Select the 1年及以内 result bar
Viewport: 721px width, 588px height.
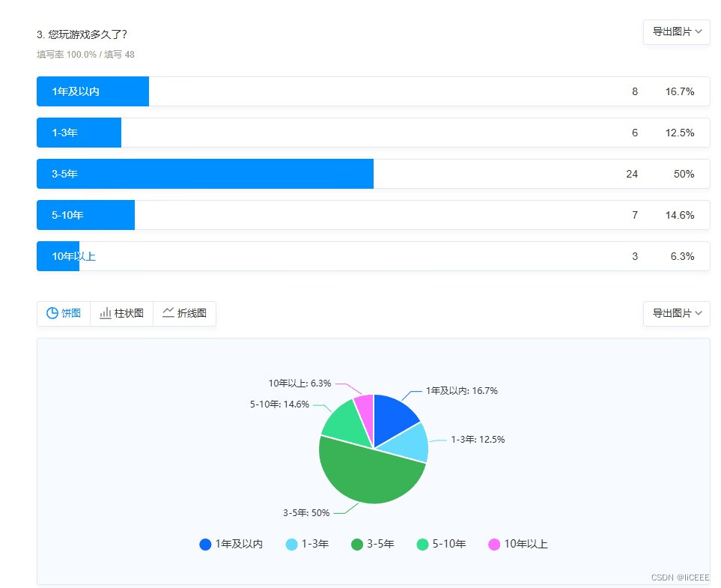(x=374, y=91)
